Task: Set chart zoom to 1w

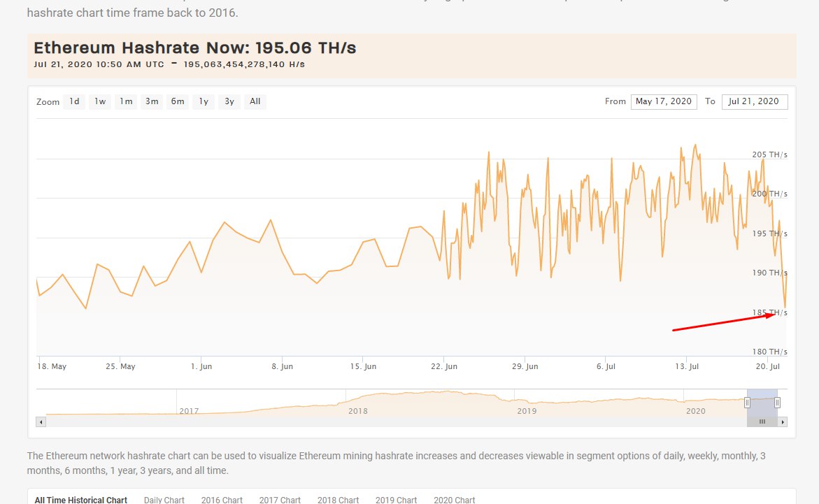Action: pos(100,101)
